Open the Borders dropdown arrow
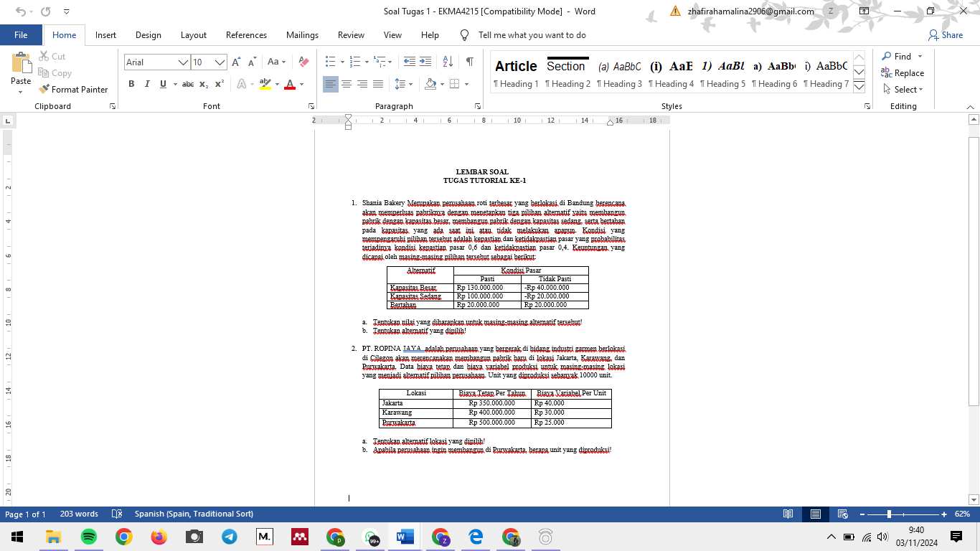This screenshot has width=980, height=551. click(466, 84)
